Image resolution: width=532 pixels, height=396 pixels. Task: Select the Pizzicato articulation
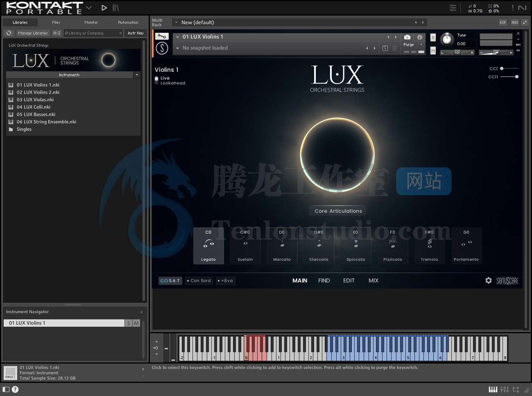click(x=392, y=246)
